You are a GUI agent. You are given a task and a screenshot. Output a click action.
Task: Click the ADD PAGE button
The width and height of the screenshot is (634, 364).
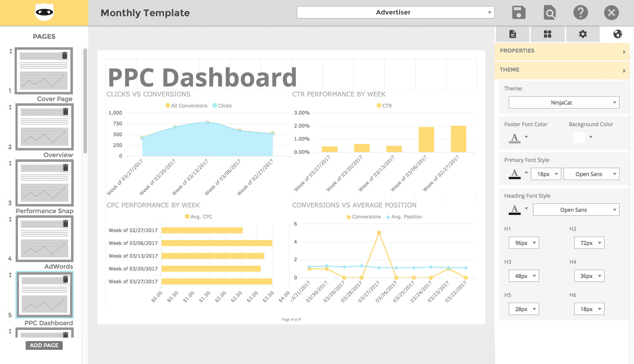point(44,345)
